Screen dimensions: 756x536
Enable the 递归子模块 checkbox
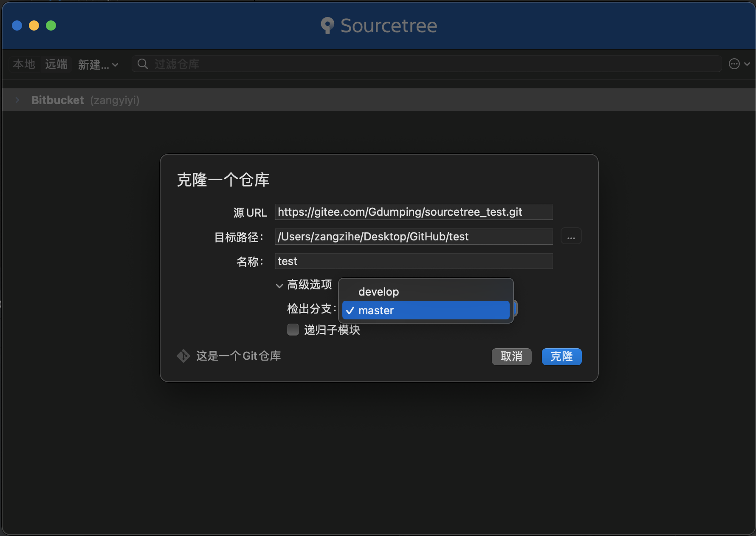point(293,330)
